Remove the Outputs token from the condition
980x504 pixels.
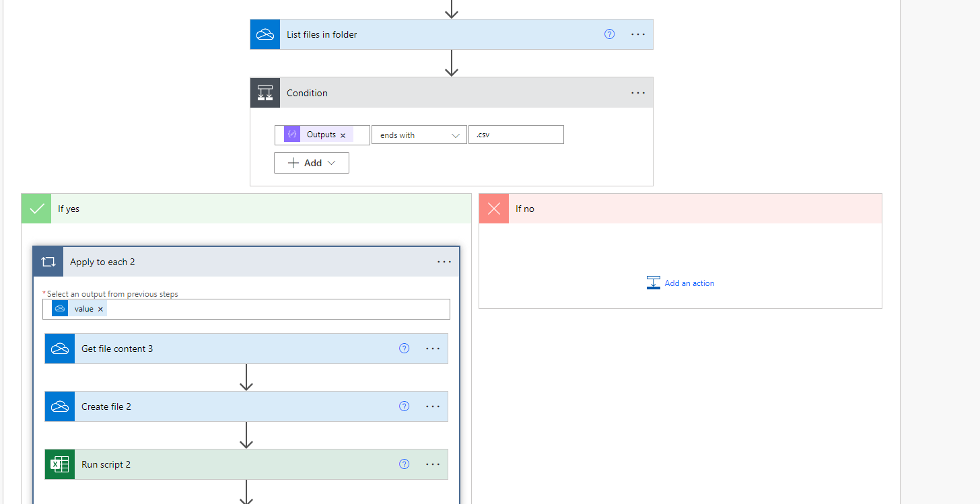(x=343, y=134)
